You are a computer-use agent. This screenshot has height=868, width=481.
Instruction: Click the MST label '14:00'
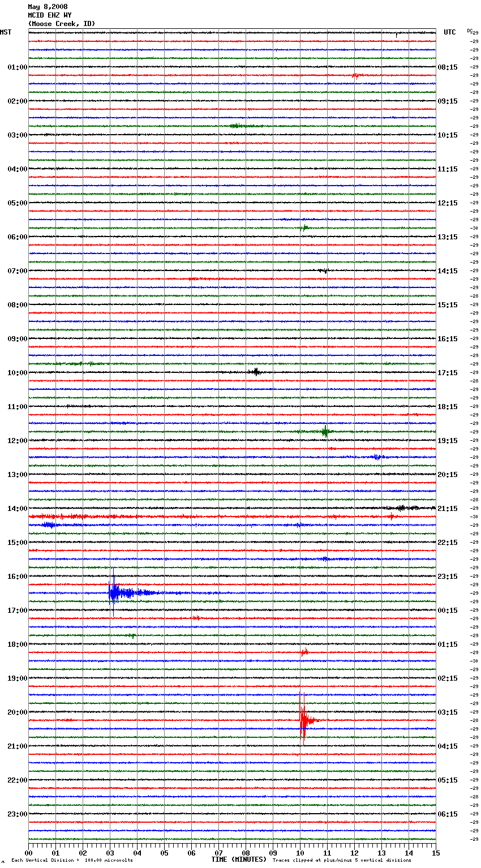point(17,509)
